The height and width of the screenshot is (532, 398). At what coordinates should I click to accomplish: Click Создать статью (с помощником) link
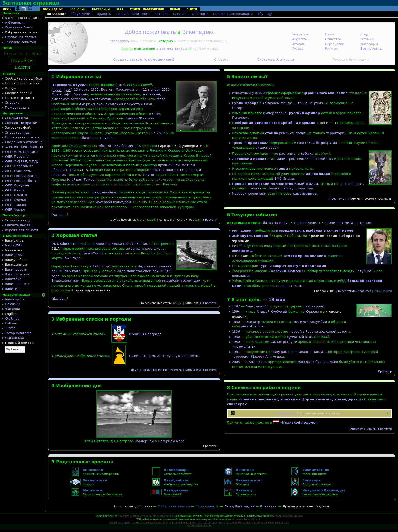pyautogui.click(x=144, y=60)
